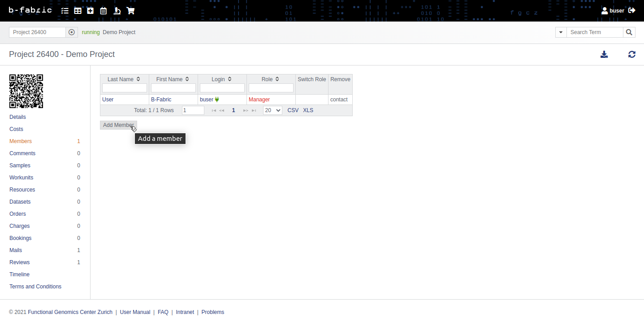
Task: Click the table grid icon in the top bar
Action: coord(78,11)
